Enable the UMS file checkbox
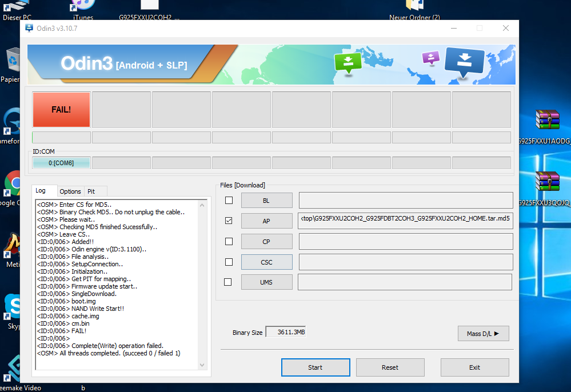 (x=228, y=282)
